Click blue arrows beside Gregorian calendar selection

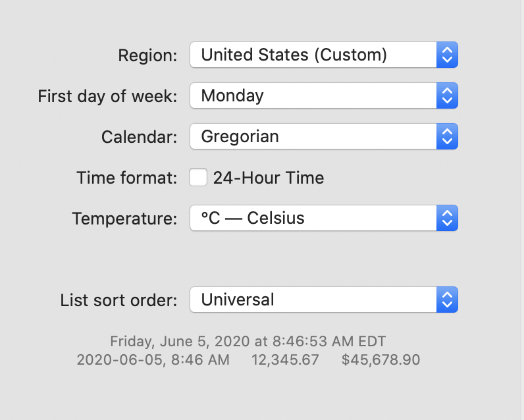point(447,137)
